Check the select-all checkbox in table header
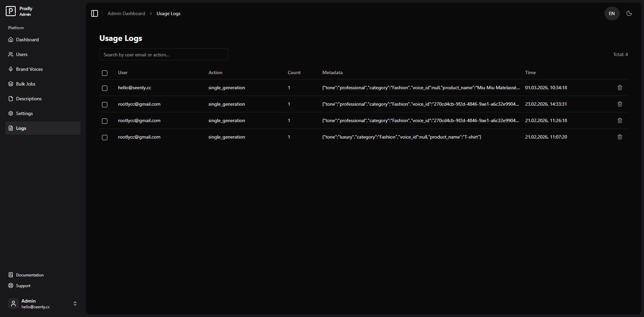Image resolution: width=644 pixels, height=317 pixels. tap(104, 73)
